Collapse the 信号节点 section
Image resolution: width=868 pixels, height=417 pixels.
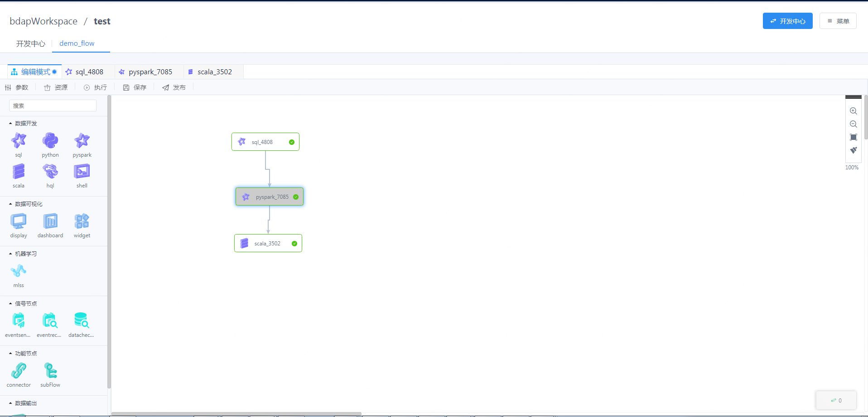click(x=11, y=304)
